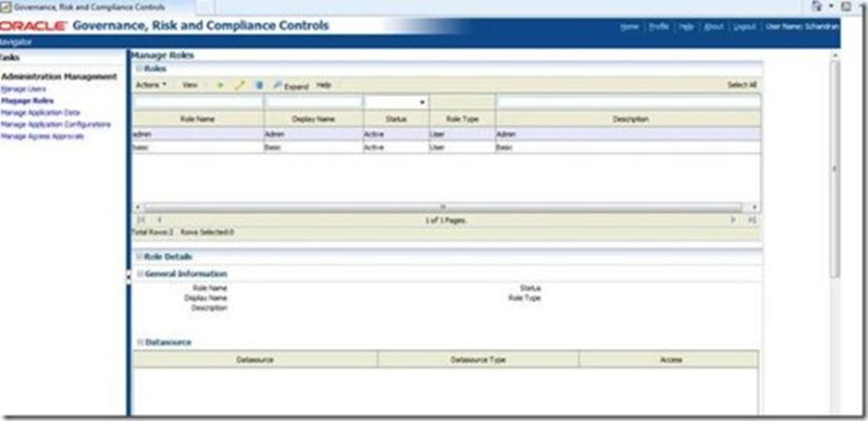This screenshot has width=868, height=421.
Task: Open Manage Application Data task
Action: (x=41, y=113)
